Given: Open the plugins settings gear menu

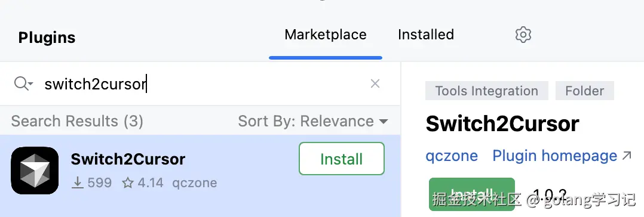Looking at the screenshot, I should [x=523, y=35].
